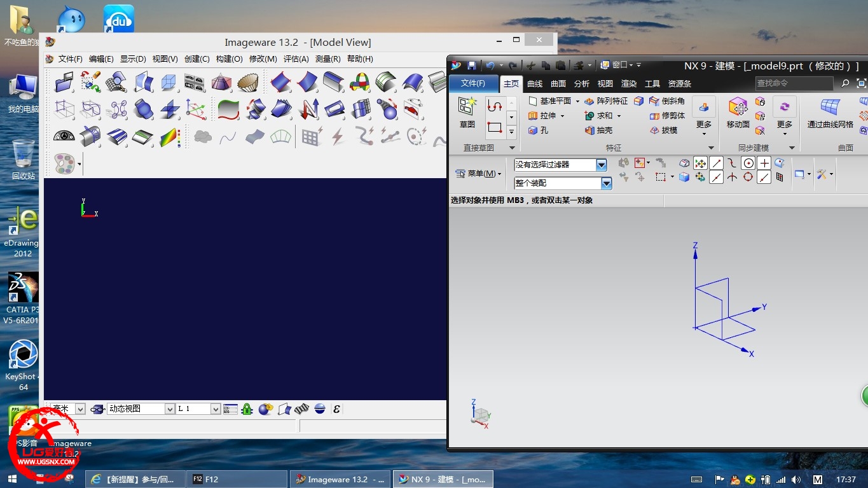Screen dimensions: 868x488
Task: Select the intersecting blue planes icon
Action: tap(170, 109)
